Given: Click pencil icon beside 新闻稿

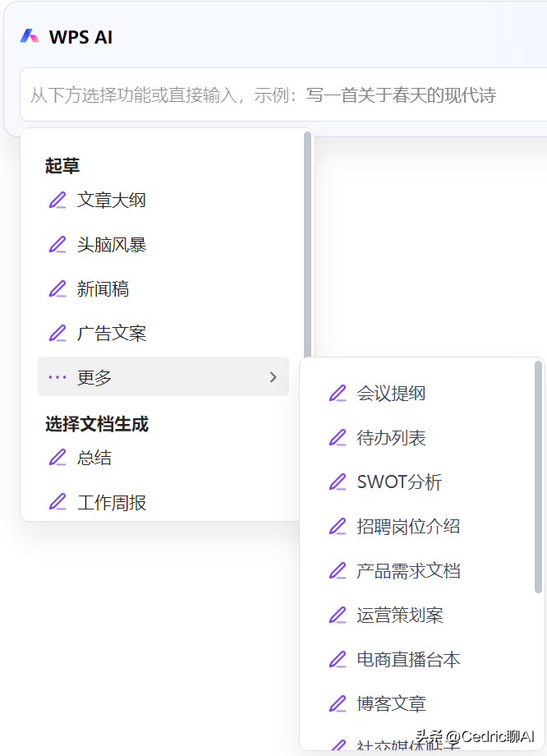Looking at the screenshot, I should pos(57,288).
